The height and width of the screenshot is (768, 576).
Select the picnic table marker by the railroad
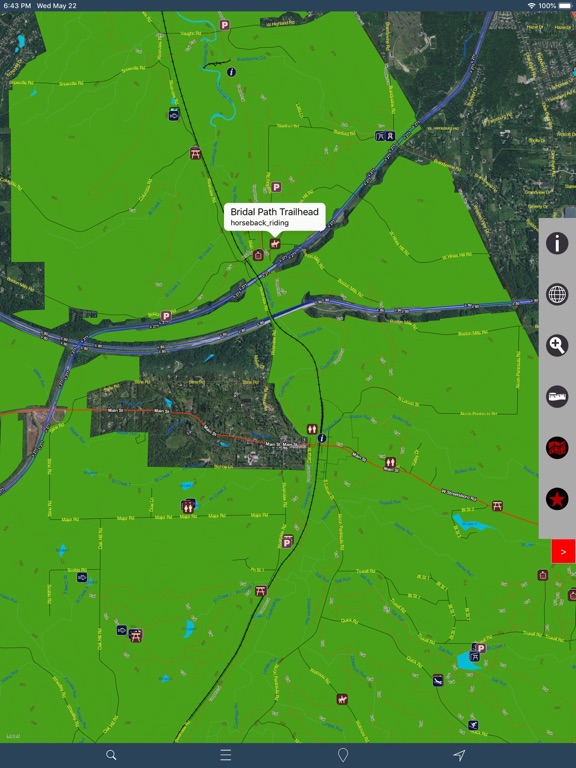click(195, 153)
